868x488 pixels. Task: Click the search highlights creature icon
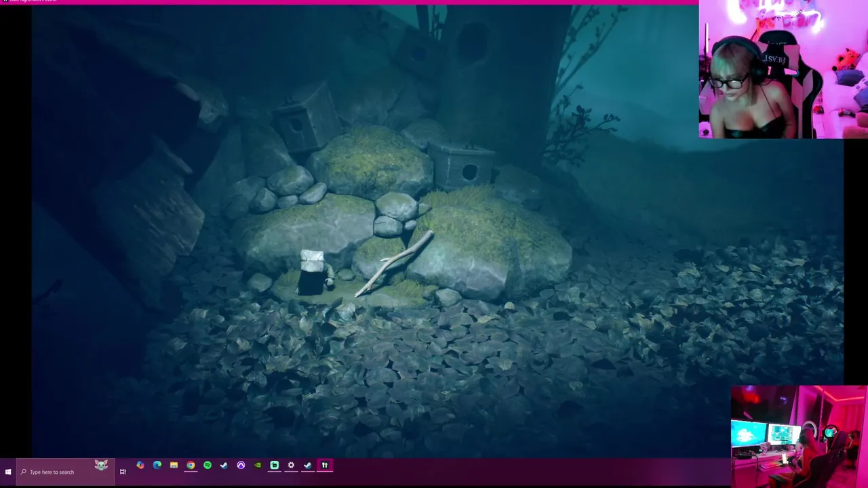coord(101,466)
